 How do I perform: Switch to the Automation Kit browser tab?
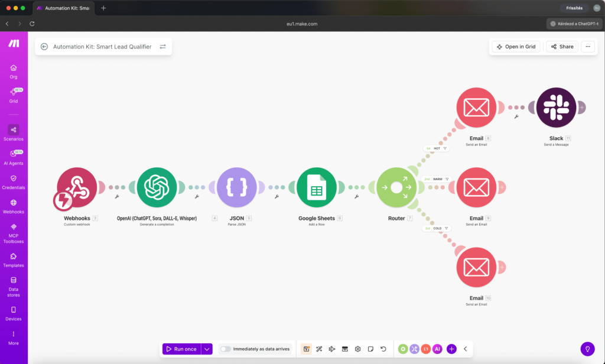pyautogui.click(x=64, y=8)
